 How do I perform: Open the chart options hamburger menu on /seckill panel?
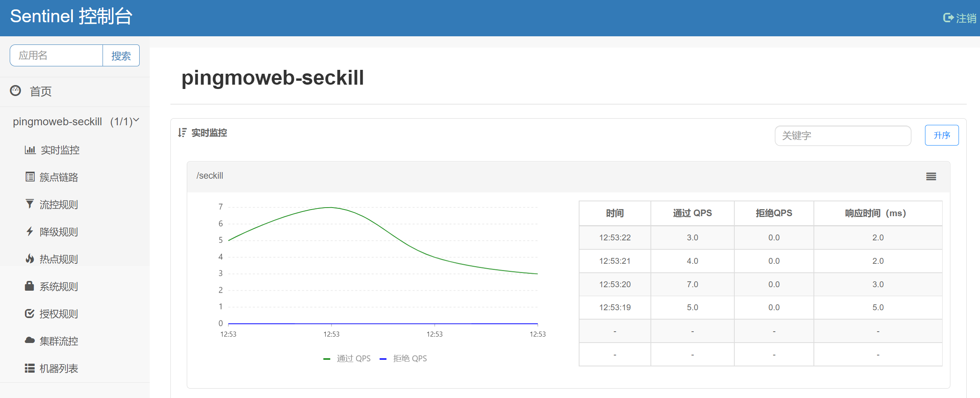tap(931, 176)
